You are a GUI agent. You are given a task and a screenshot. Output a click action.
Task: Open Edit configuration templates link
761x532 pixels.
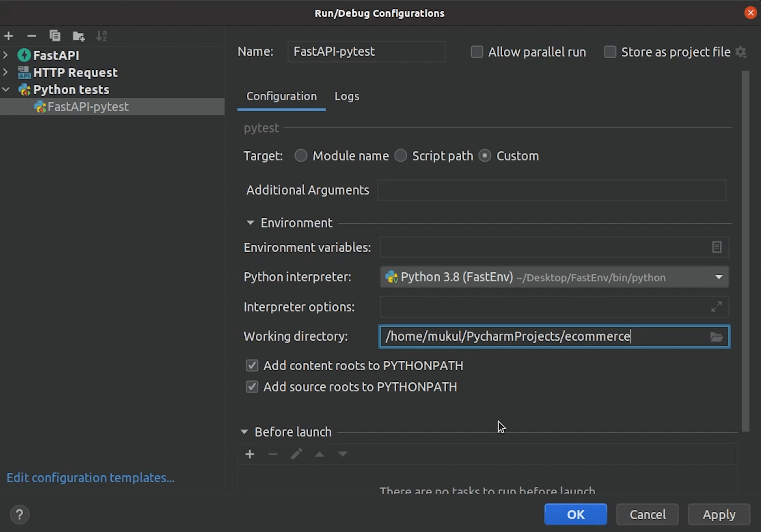pyautogui.click(x=90, y=478)
